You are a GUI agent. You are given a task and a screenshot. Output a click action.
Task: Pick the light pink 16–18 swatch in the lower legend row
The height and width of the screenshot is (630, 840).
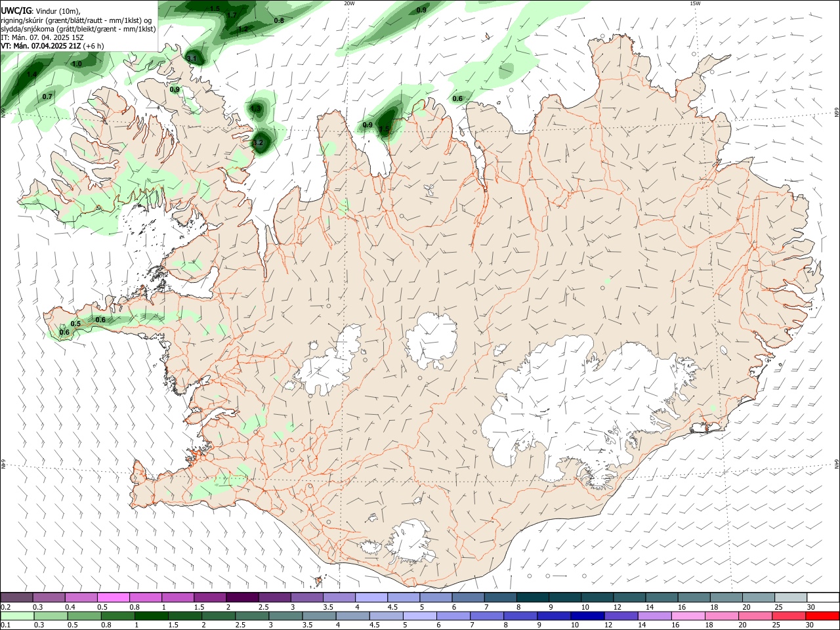pyautogui.click(x=687, y=616)
